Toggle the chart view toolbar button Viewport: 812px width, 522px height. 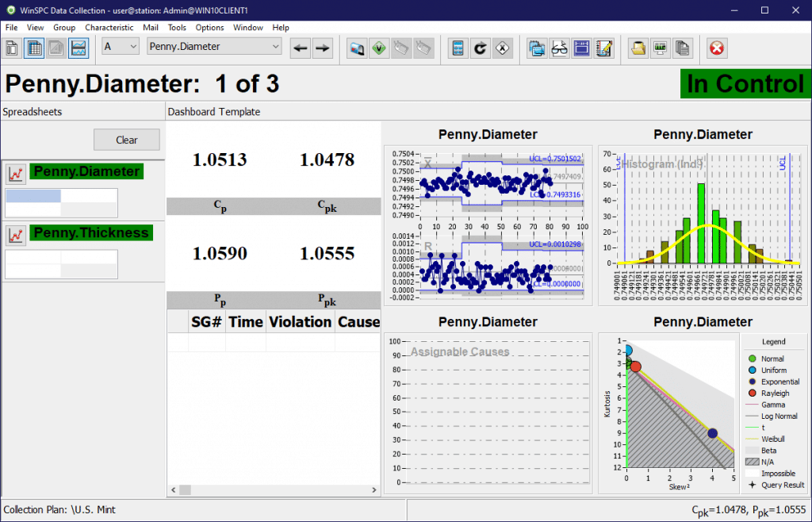pyautogui.click(x=78, y=48)
